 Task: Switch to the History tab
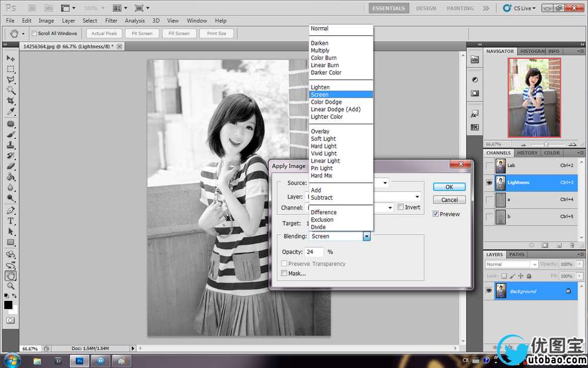coord(527,153)
